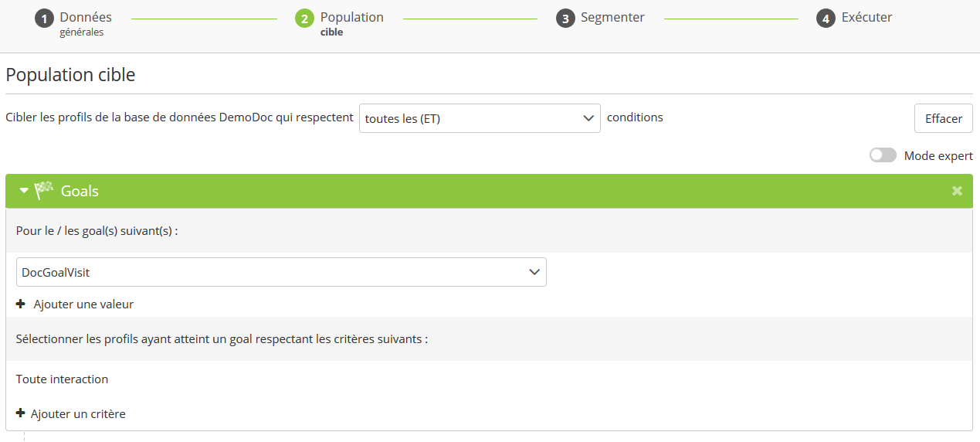
Task: Collapse the Goals section arrow
Action: point(24,191)
